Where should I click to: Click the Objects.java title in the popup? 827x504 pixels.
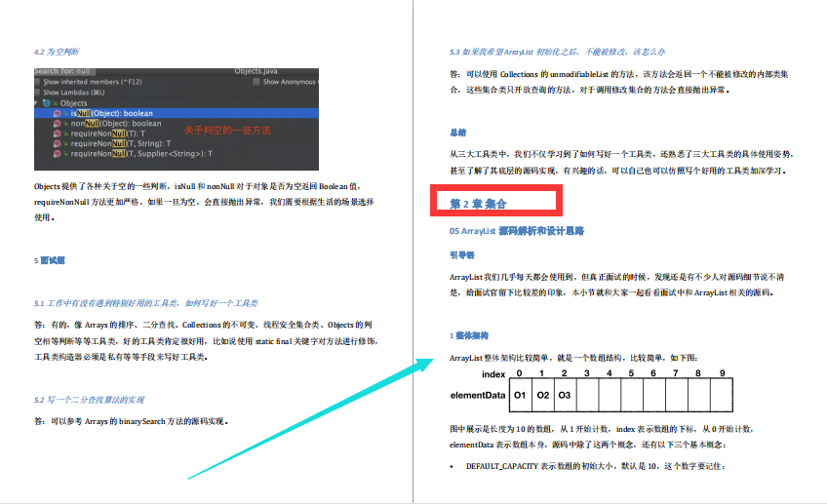256,71
